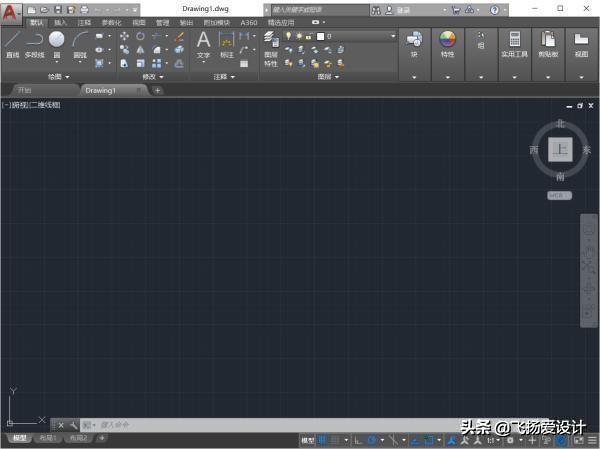Expand the Properties (特性) panel arrow
This screenshot has width=600, height=449.
tap(447, 77)
